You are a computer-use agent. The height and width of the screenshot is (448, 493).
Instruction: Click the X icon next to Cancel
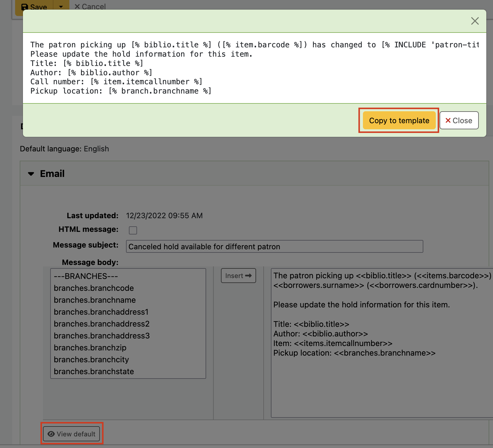point(77,6)
